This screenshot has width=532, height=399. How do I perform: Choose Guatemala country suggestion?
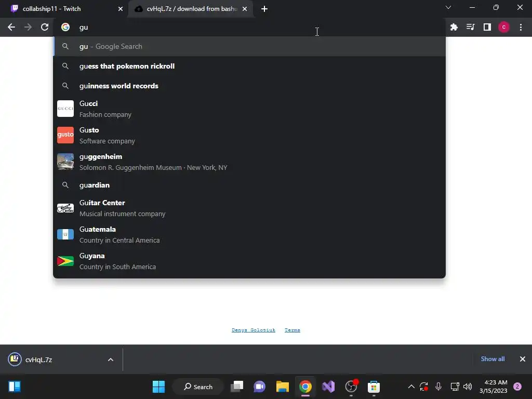pos(249,234)
